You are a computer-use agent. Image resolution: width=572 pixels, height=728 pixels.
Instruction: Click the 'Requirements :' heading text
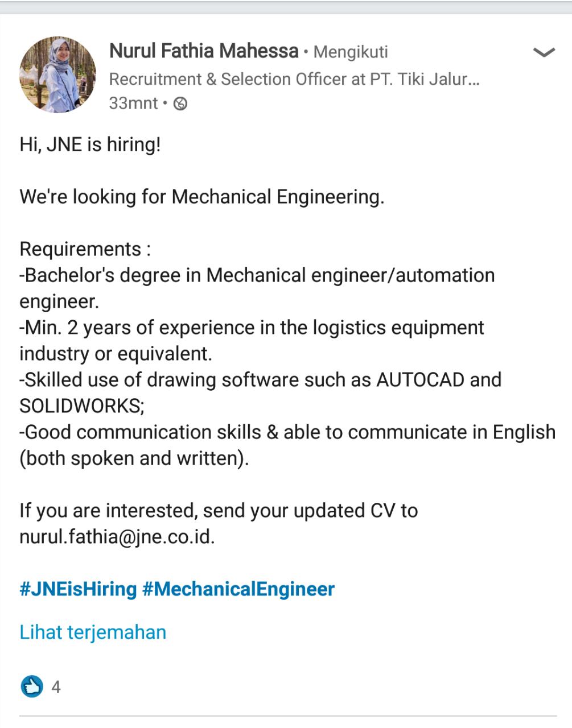click(x=85, y=249)
